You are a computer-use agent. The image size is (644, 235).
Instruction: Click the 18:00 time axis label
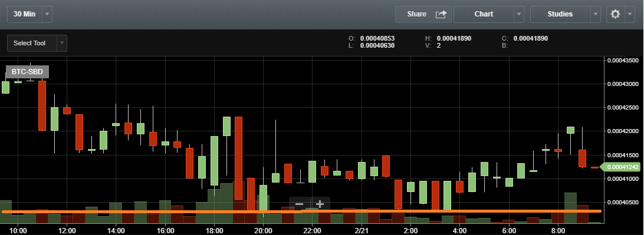click(215, 230)
